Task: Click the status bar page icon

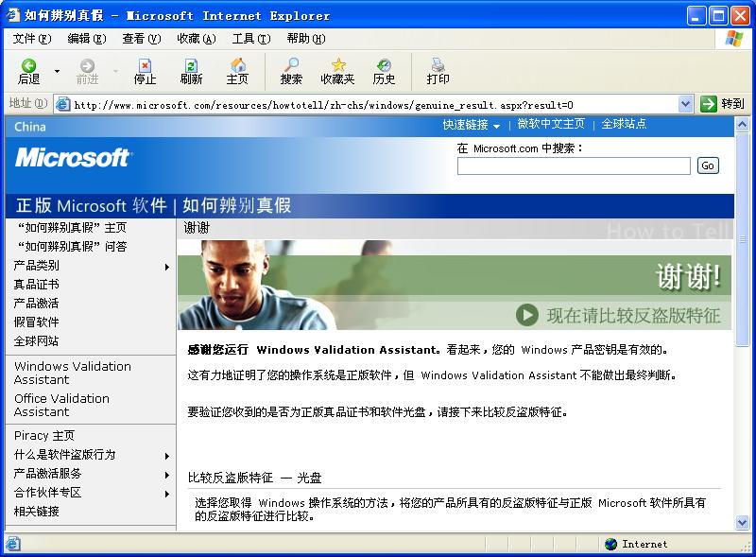Action: pyautogui.click(x=13, y=544)
